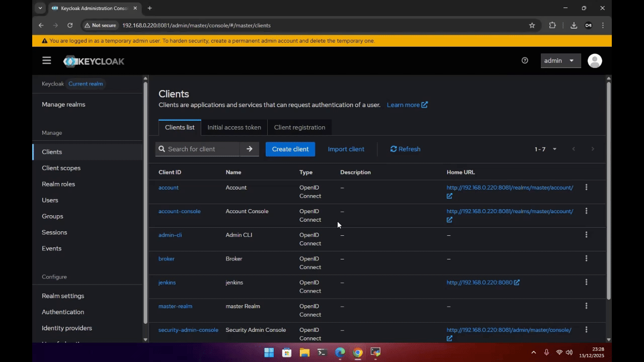Image resolution: width=644 pixels, height=362 pixels.
Task: Open File Explorer from taskbar
Action: pos(304,352)
